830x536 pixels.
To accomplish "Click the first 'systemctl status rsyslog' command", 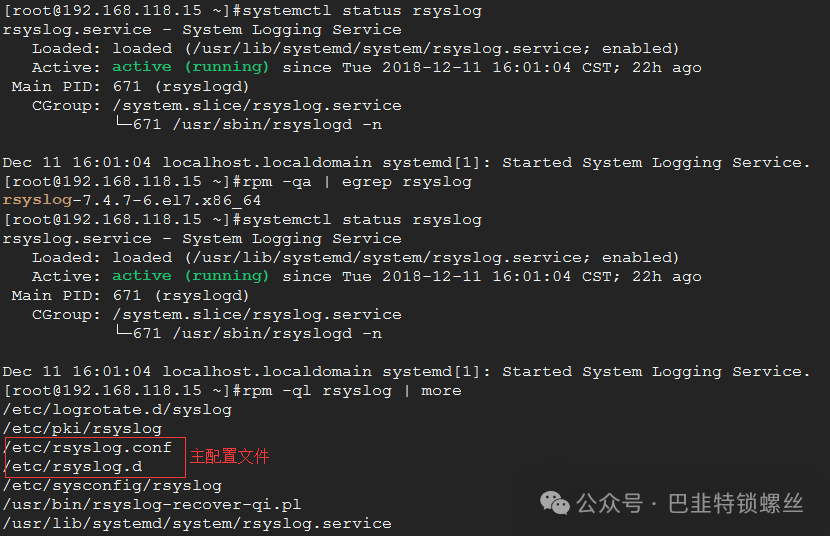I will 362,11.
